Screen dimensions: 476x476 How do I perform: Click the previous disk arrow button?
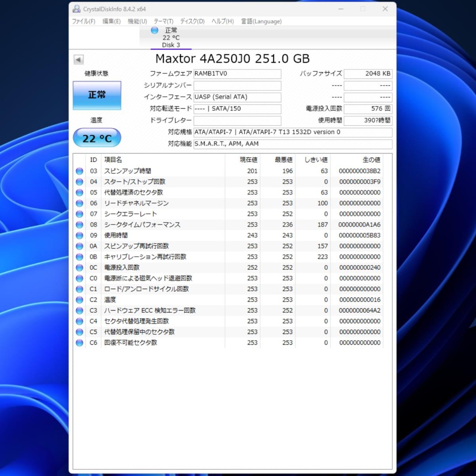pos(78,59)
